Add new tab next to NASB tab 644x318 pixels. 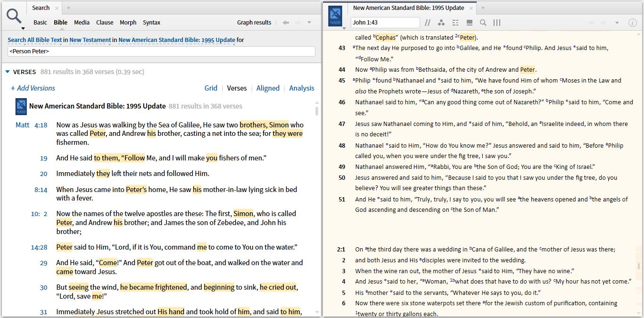(x=483, y=8)
